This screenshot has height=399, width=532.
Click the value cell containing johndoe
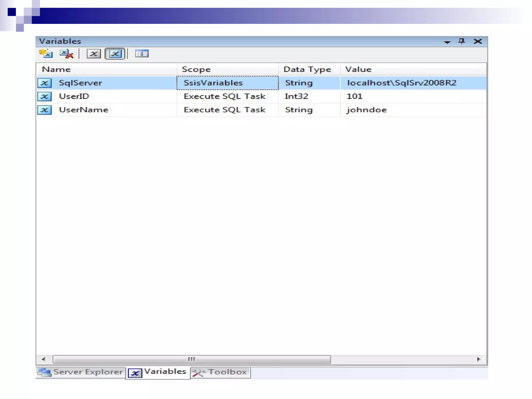366,110
